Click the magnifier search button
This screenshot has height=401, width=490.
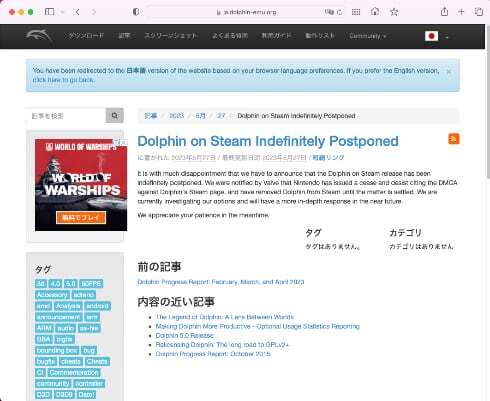click(115, 115)
